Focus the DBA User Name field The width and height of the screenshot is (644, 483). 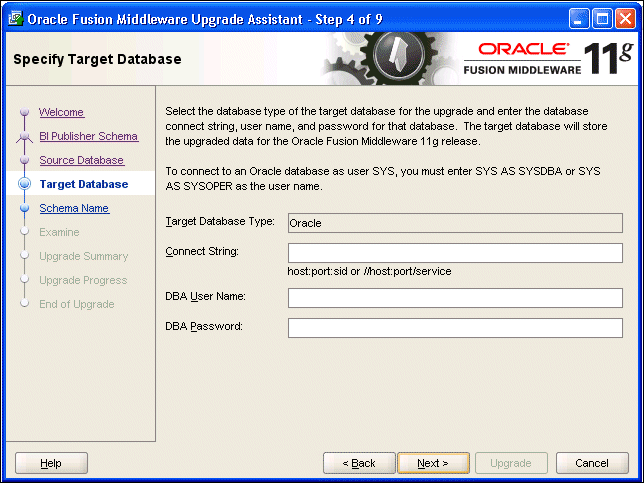(x=455, y=298)
